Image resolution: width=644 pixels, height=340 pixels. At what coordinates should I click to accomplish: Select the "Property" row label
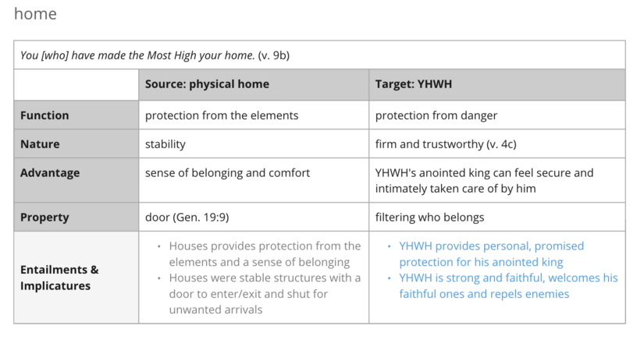tap(44, 218)
